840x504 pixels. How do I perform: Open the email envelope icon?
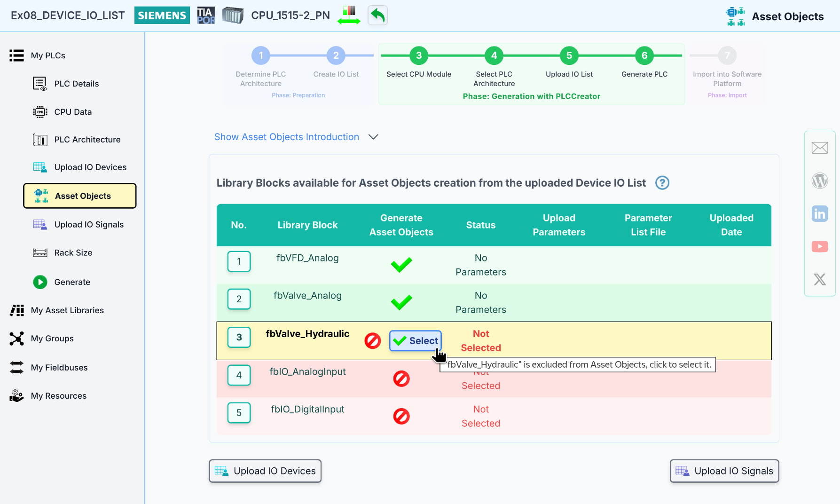click(819, 148)
